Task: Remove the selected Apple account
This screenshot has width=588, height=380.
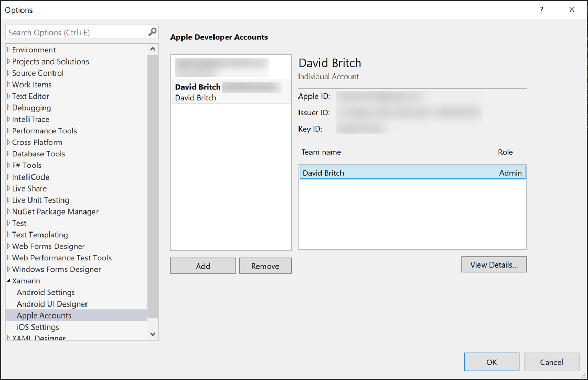Action: coord(265,266)
